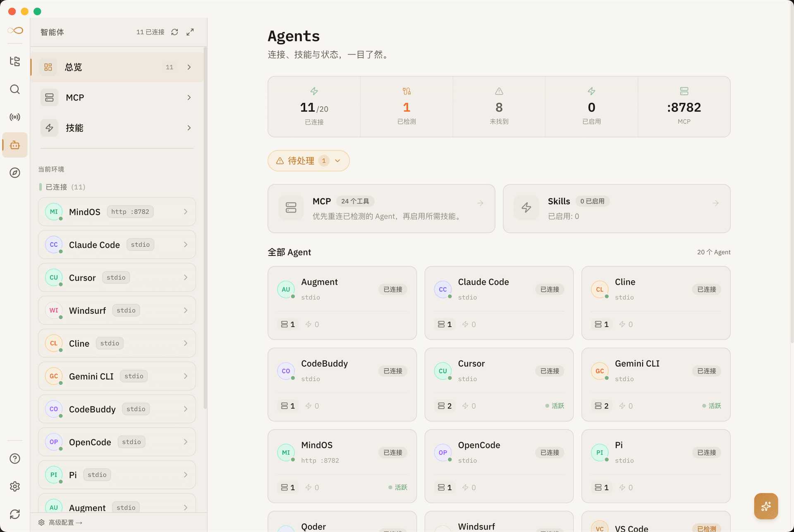
Task: Select the agents robot sidebar icon
Action: point(15,145)
